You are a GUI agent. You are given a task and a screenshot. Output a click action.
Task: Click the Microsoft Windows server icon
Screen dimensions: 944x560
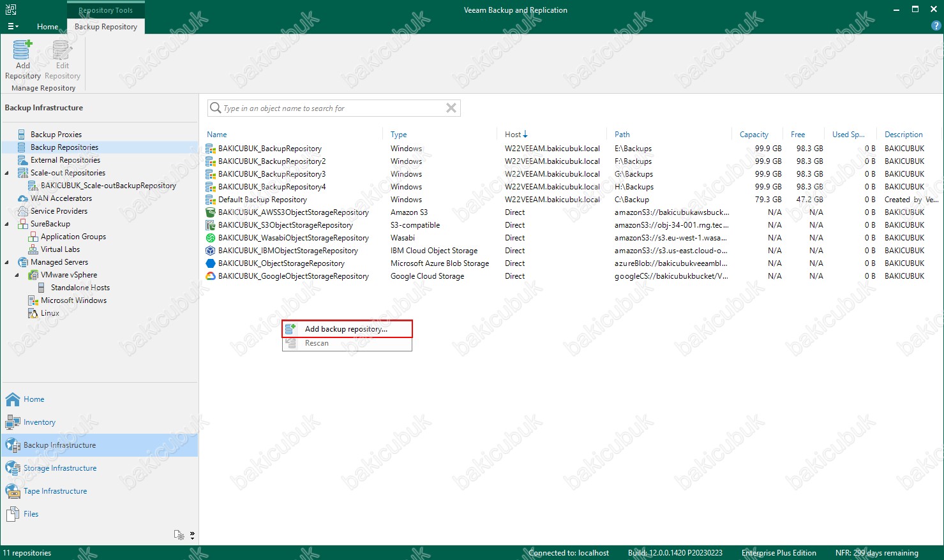click(x=33, y=300)
